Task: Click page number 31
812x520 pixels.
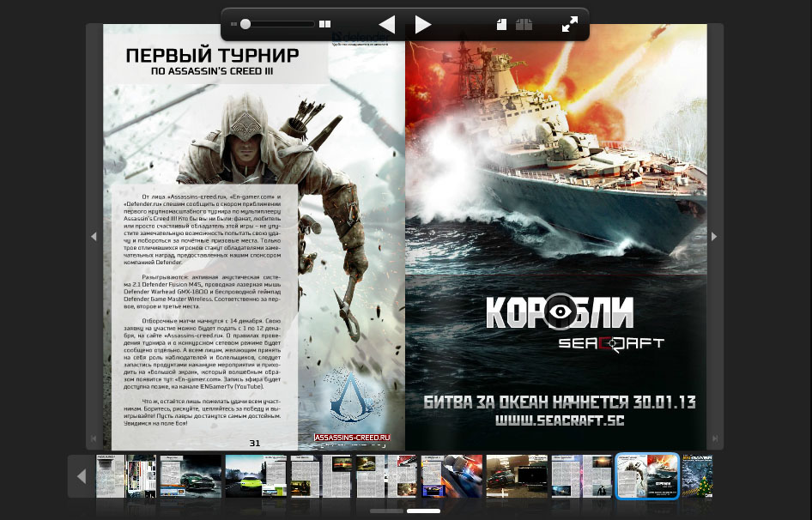Action: click(255, 443)
